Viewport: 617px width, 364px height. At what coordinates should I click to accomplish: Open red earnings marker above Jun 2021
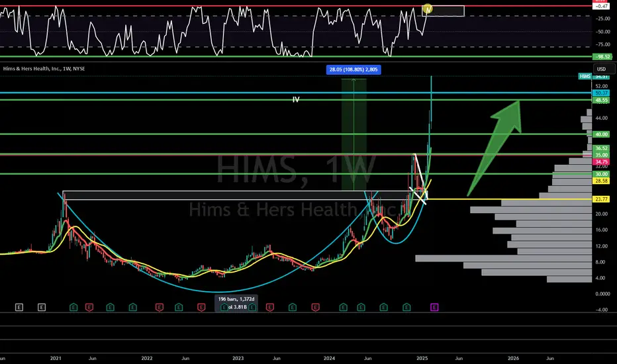pos(89,307)
